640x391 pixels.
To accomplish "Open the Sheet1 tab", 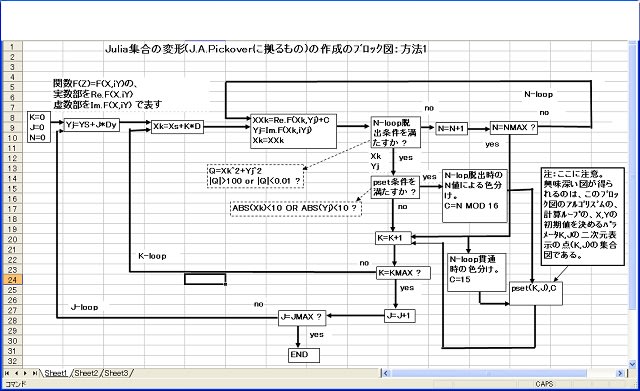I will tap(56, 373).
